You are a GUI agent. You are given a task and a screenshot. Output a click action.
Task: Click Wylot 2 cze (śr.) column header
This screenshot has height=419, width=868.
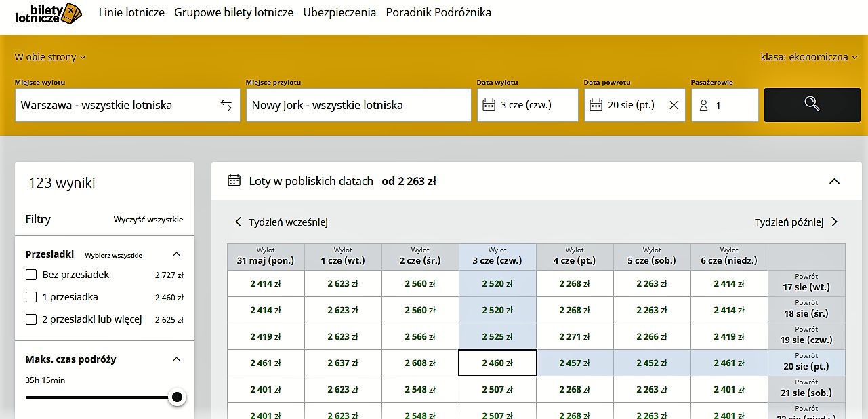point(420,256)
